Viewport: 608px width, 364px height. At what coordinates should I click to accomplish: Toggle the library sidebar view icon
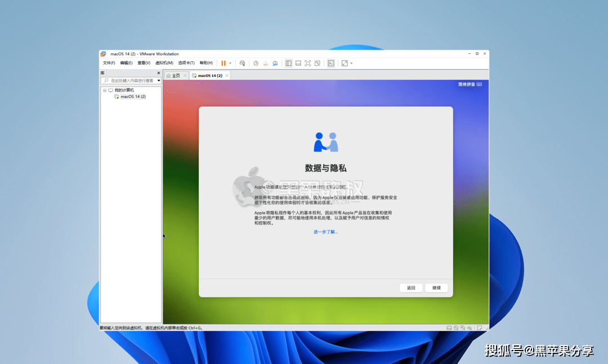pyautogui.click(x=288, y=63)
